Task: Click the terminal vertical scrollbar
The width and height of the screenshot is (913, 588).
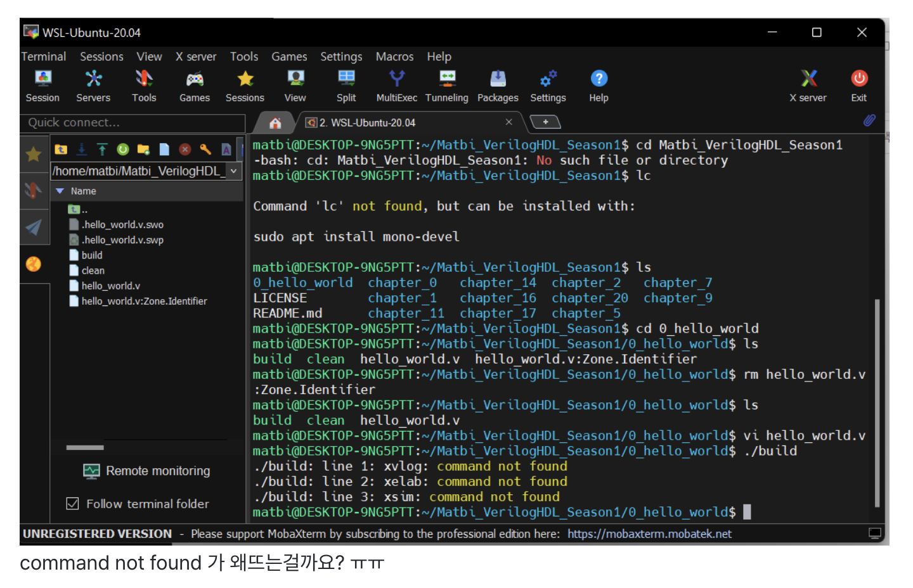Action: tap(877, 403)
